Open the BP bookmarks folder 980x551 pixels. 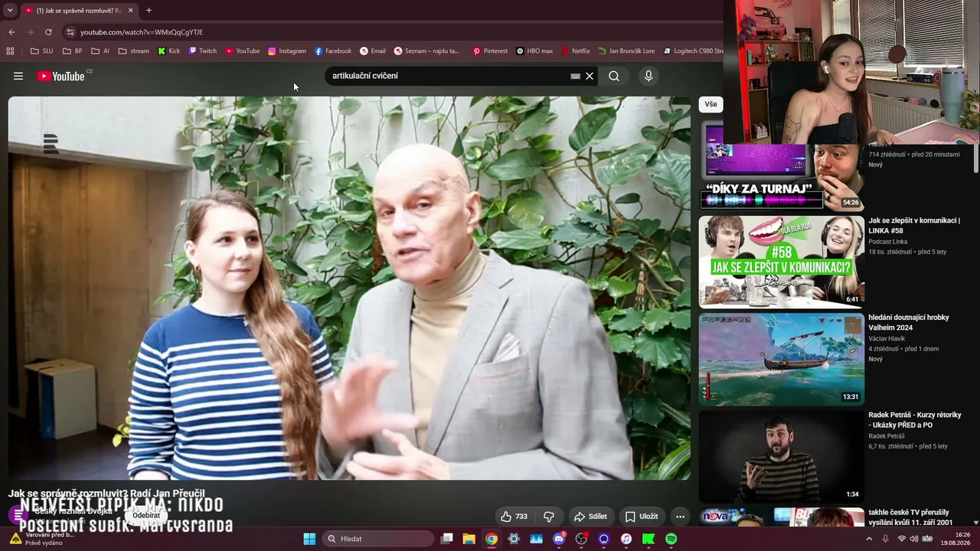[73, 51]
